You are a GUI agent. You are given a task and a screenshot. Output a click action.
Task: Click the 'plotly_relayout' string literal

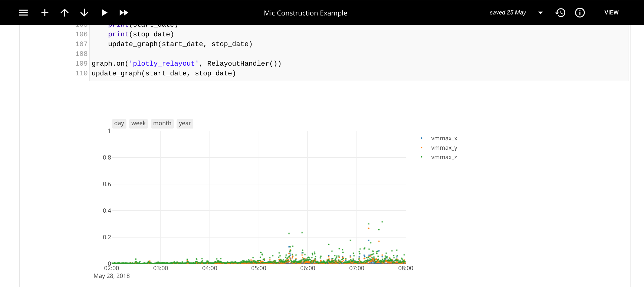(x=164, y=64)
